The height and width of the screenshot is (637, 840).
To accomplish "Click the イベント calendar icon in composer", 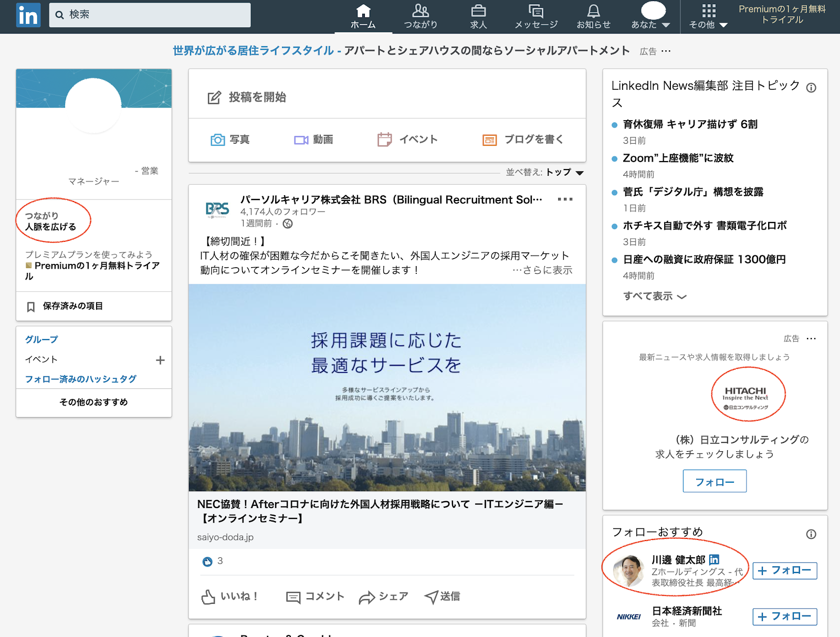I will point(384,139).
